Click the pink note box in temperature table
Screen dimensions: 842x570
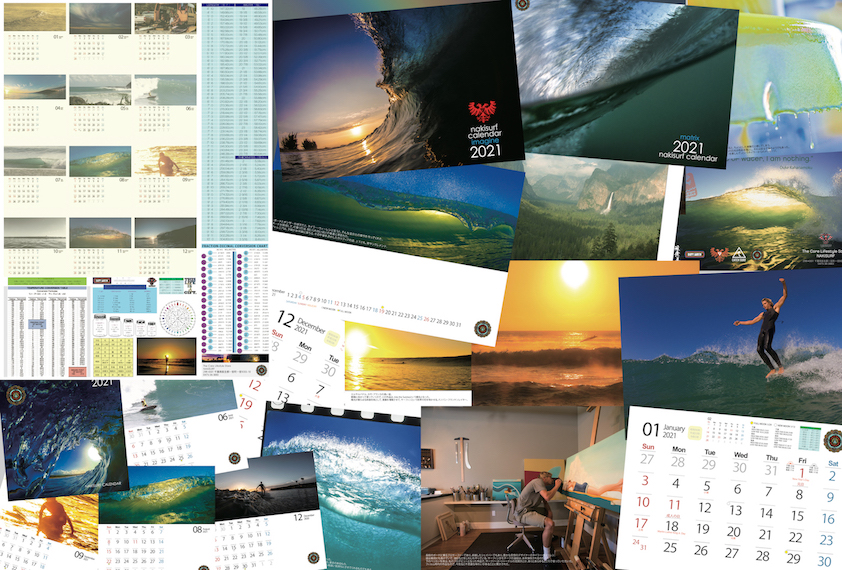pos(78,371)
